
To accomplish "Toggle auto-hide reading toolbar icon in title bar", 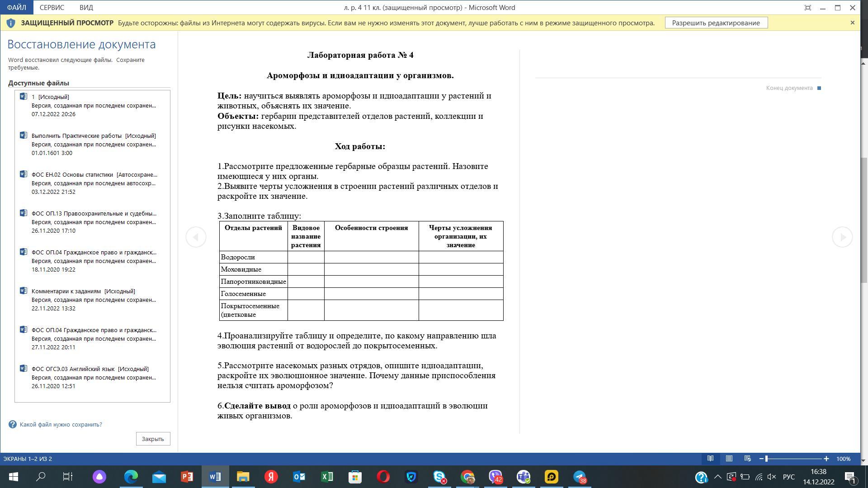I will tap(807, 8).
